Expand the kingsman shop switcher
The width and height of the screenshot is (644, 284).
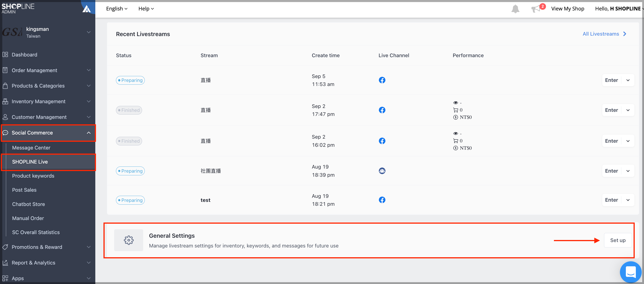(88, 32)
